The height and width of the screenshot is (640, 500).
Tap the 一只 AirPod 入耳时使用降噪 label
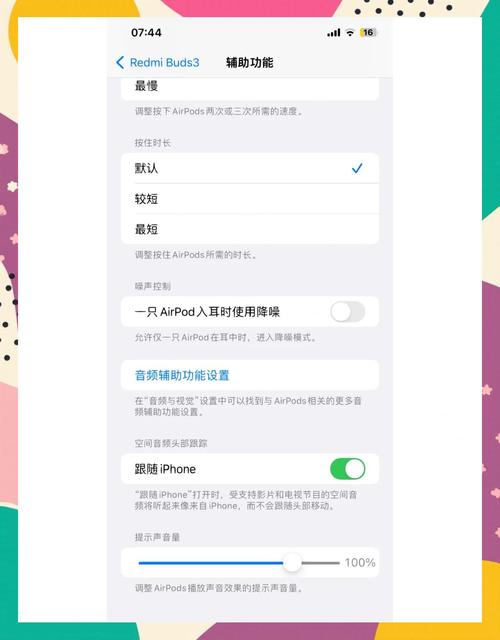207,312
